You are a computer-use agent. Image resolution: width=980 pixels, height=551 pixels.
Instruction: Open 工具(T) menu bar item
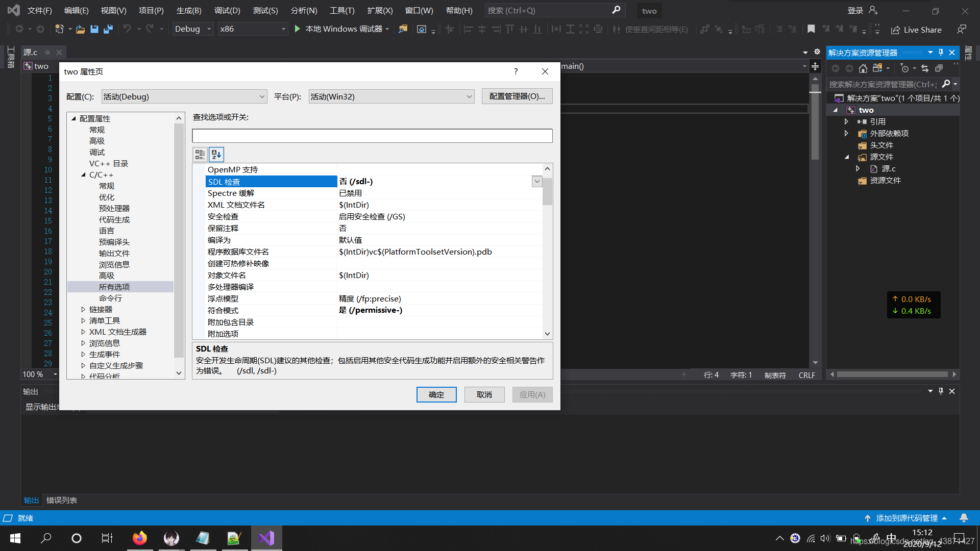tap(342, 11)
